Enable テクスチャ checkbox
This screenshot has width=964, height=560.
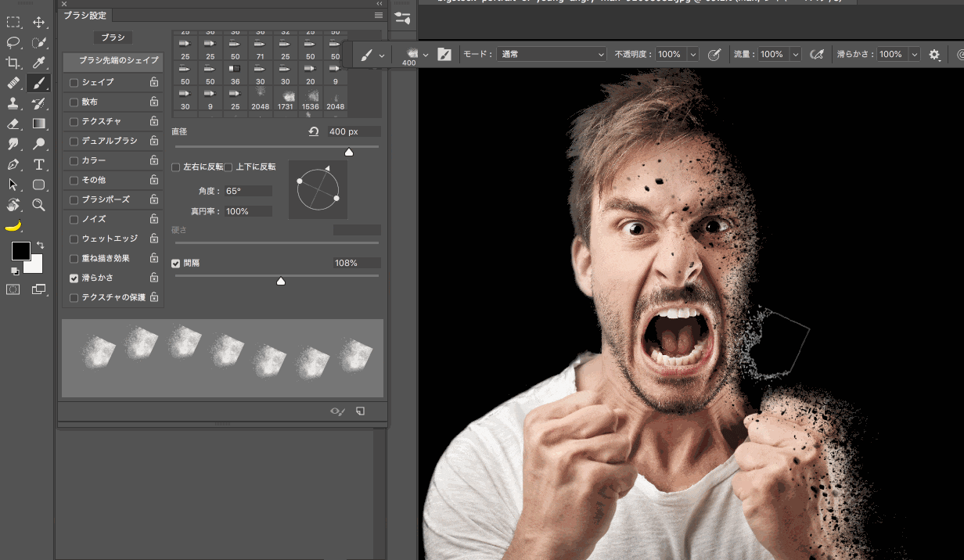[x=74, y=121]
